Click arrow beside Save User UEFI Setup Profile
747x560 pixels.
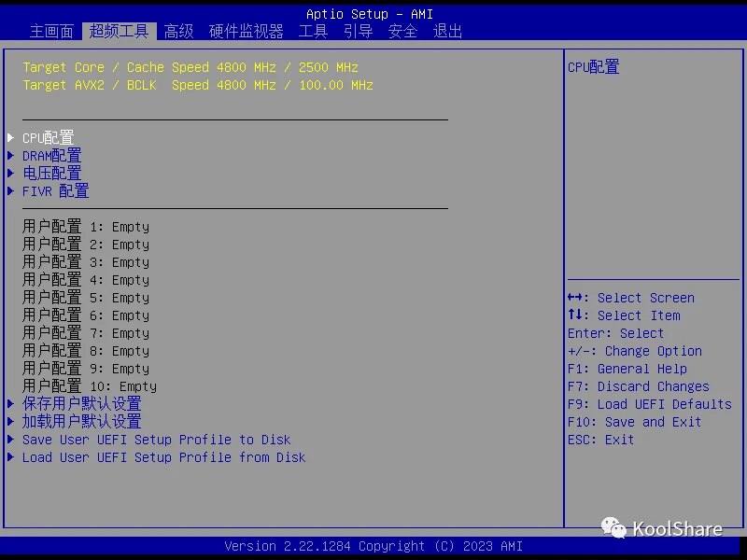(11, 440)
